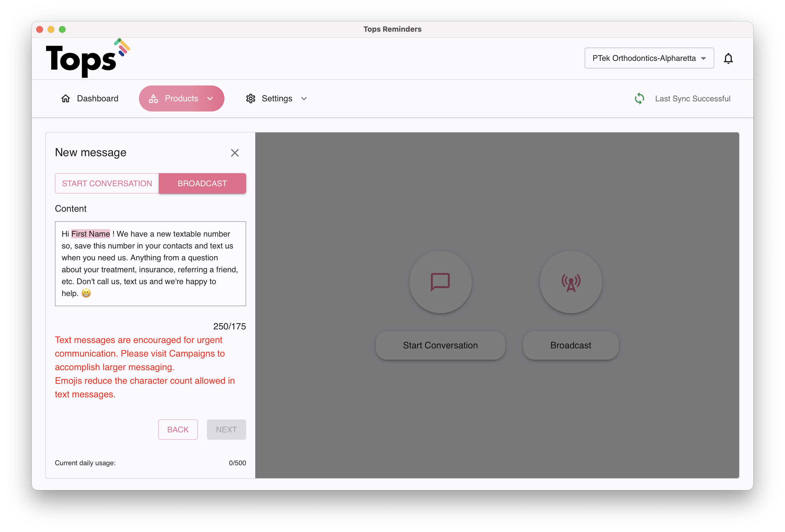This screenshot has width=785, height=532.
Task: Click the broadcast tower antenna icon
Action: coord(570,282)
